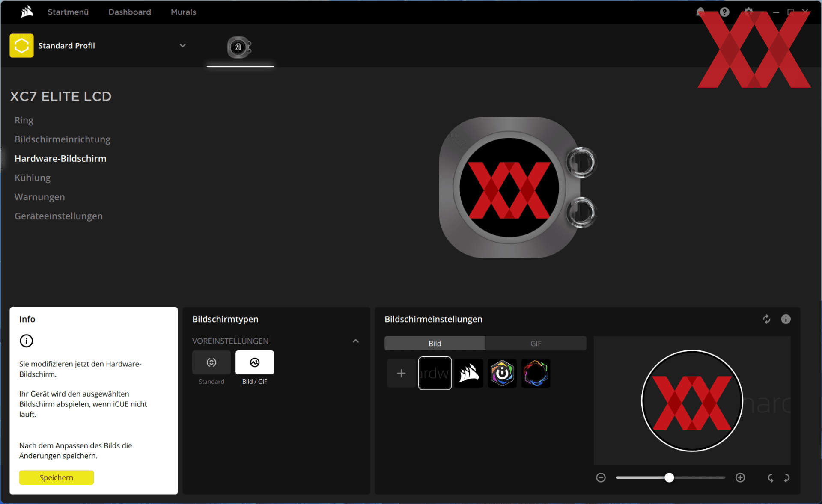The image size is (822, 504).
Task: Select the rainbow ring image thumbnail
Action: point(536,373)
